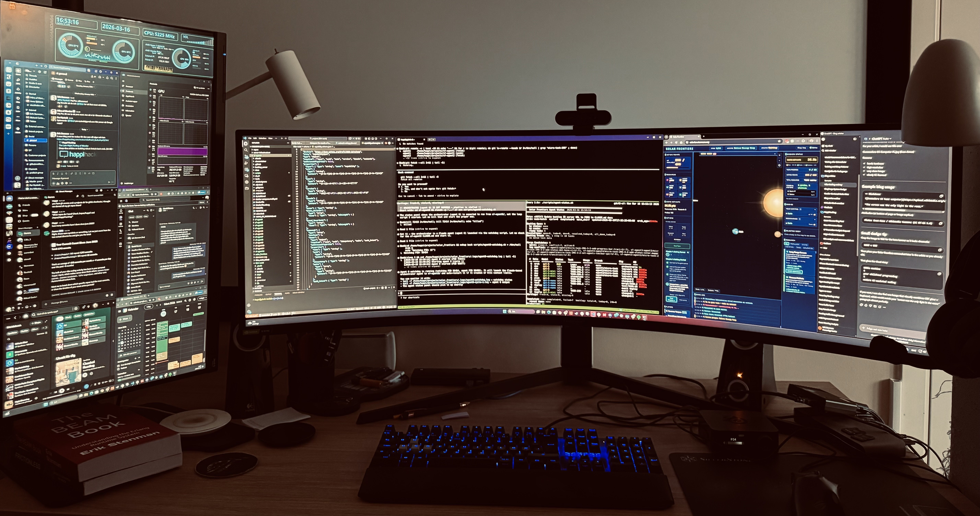This screenshot has width=980, height=516.
Task: Toggle the Earth switch under Your Entities
Action: (x=814, y=215)
